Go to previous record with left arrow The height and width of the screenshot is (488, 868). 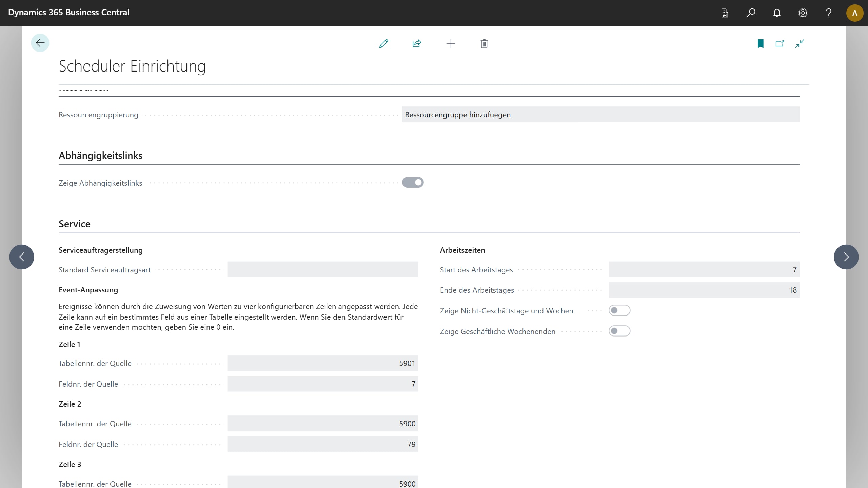[x=22, y=257]
